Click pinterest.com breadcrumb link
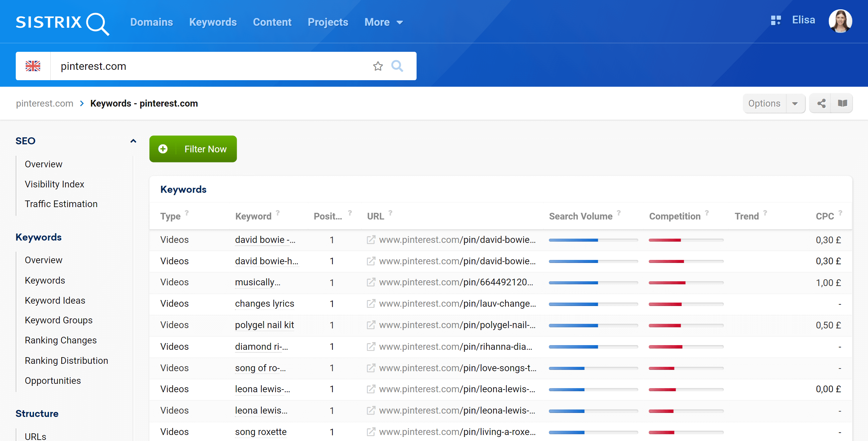The image size is (868, 441). tap(44, 104)
